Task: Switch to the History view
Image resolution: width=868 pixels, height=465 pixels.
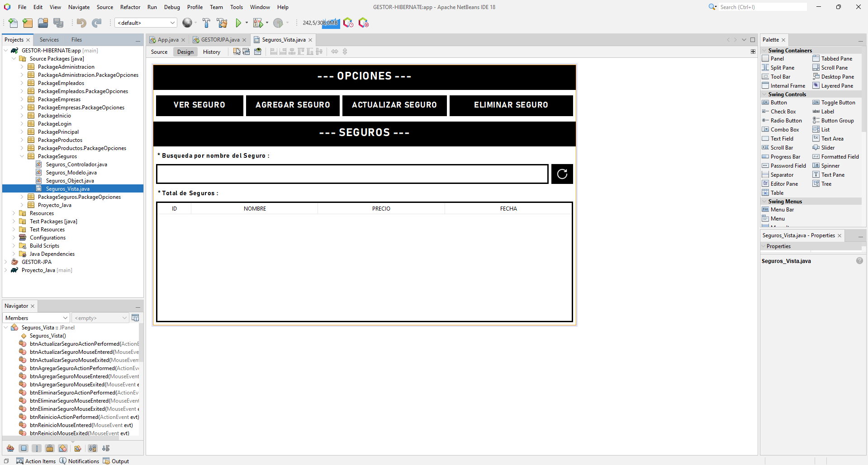Action: 212,52
